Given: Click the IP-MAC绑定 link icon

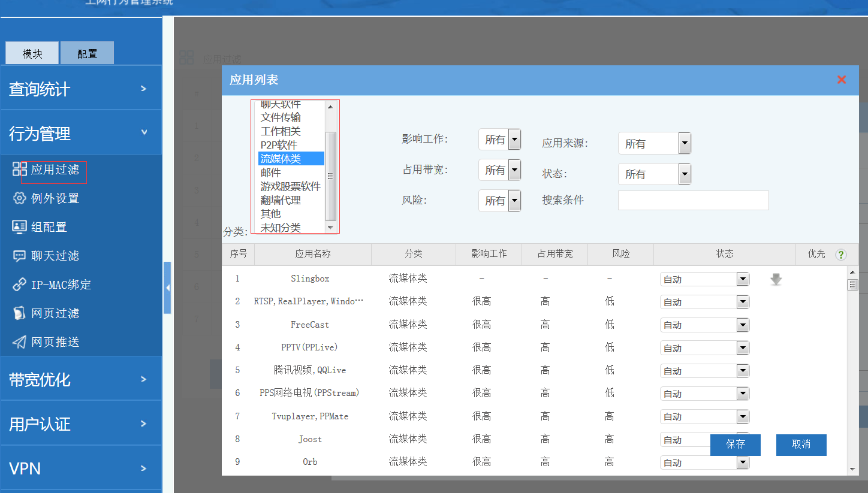Looking at the screenshot, I should [20, 285].
